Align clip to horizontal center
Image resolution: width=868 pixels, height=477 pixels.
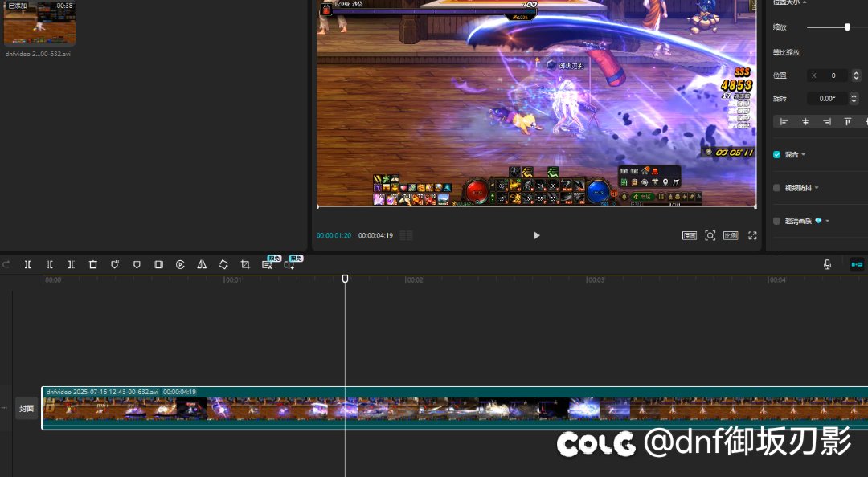point(805,122)
